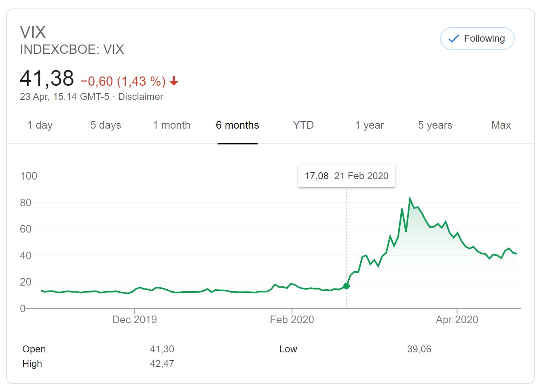Open the 1 month chart view
The image size is (541, 392).
click(171, 125)
